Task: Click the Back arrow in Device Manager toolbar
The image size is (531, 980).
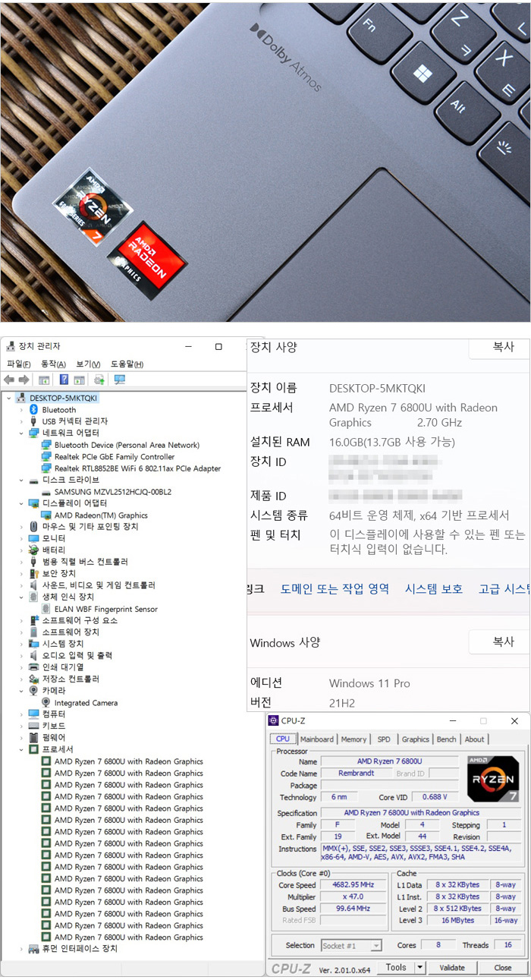Action: pos(9,380)
